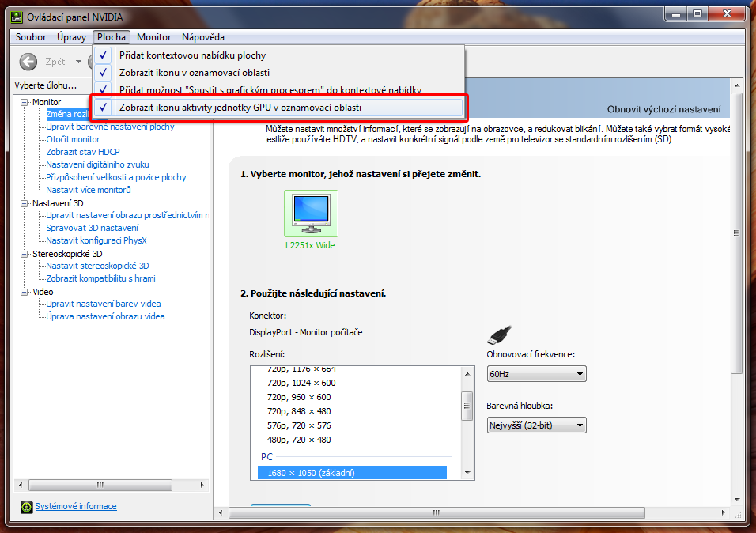Viewport: 756px width, 533px height.
Task: Open the Soubor menu
Action: (31, 37)
